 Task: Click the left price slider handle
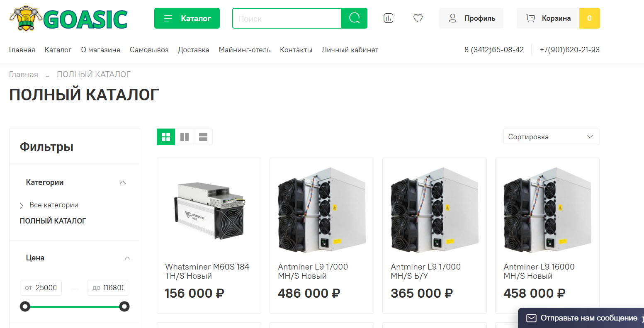click(x=25, y=307)
